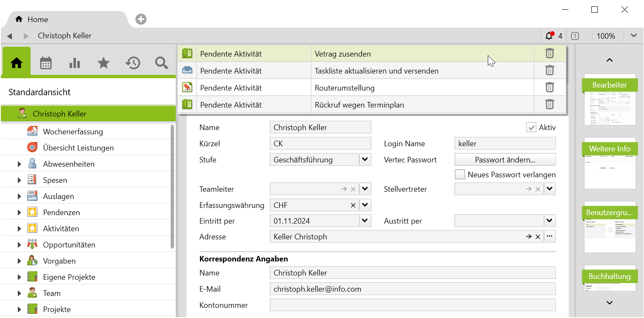Open the calendar view icon in sidebar

coord(46,63)
